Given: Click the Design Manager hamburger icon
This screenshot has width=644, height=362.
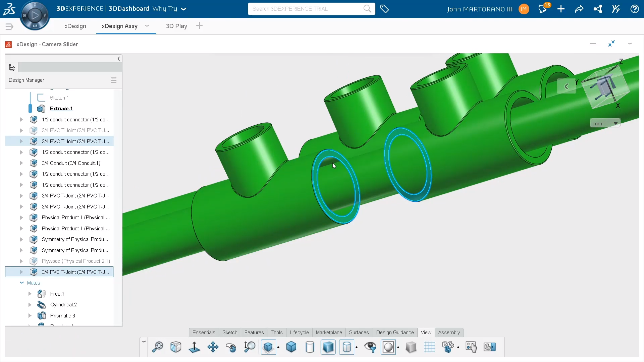Looking at the screenshot, I should pos(114,80).
